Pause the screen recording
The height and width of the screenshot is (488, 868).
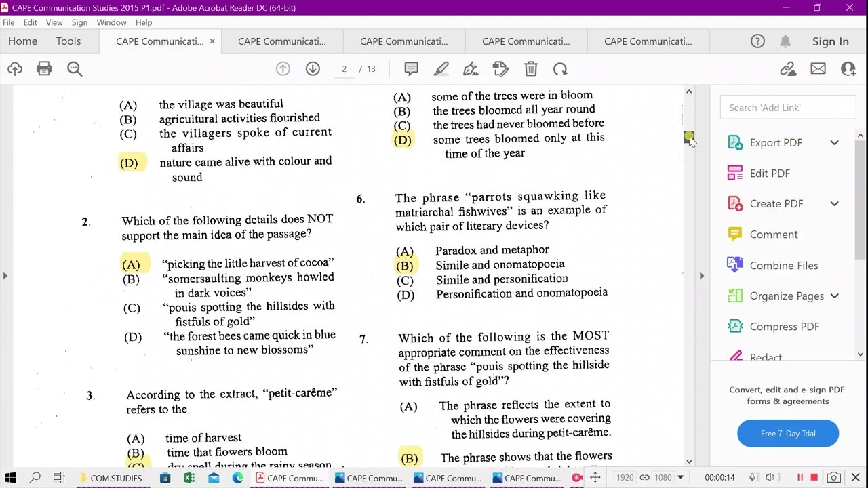pyautogui.click(x=800, y=478)
